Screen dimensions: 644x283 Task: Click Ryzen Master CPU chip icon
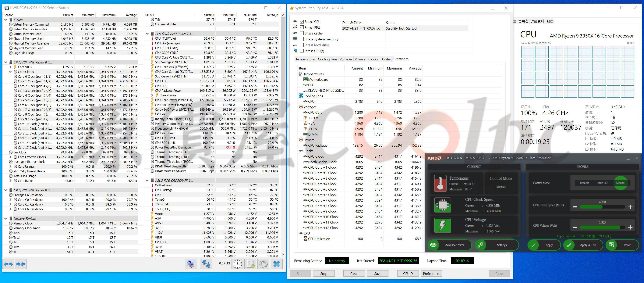(x=443, y=205)
